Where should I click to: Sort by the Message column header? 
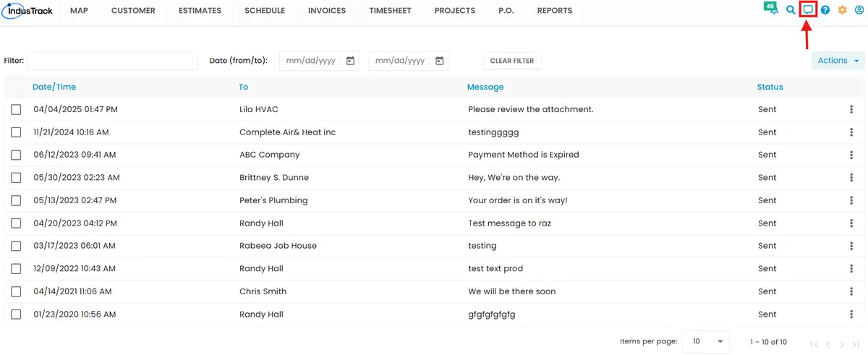tap(485, 87)
